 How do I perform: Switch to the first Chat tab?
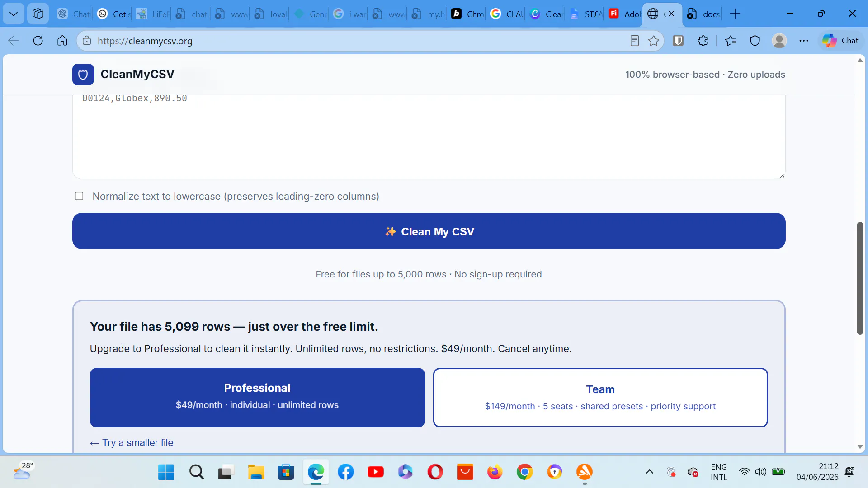[x=73, y=14]
